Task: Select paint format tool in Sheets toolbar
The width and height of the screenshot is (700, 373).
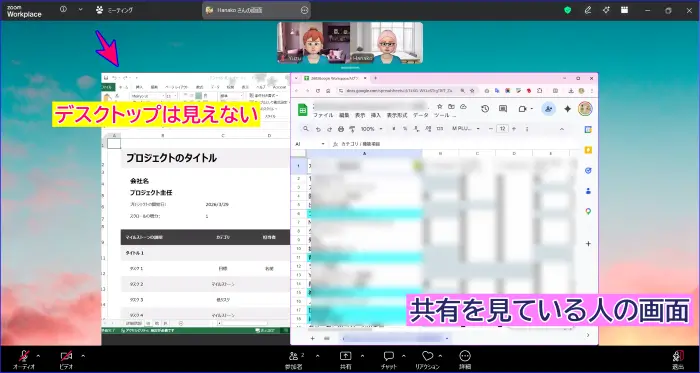Action: click(352, 129)
